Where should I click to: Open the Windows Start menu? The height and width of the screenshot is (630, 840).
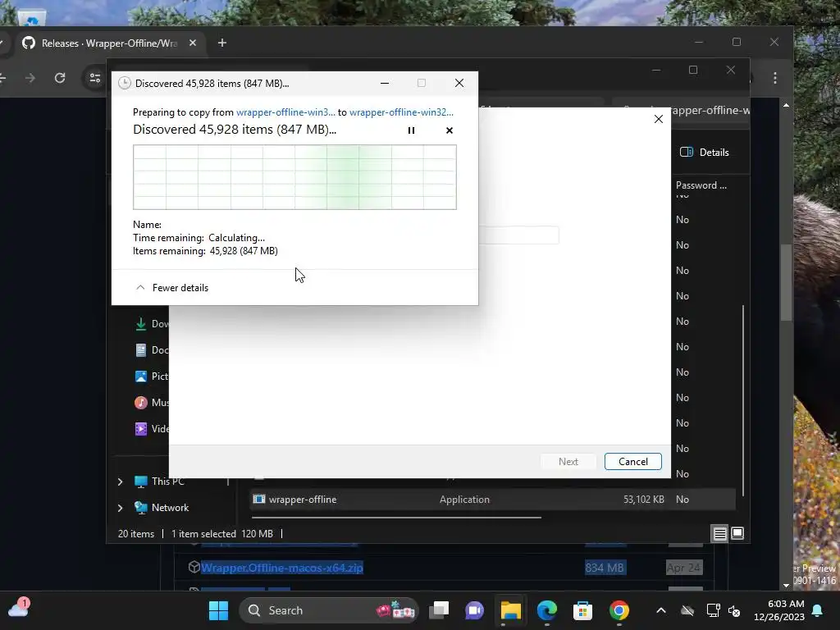tap(218, 610)
